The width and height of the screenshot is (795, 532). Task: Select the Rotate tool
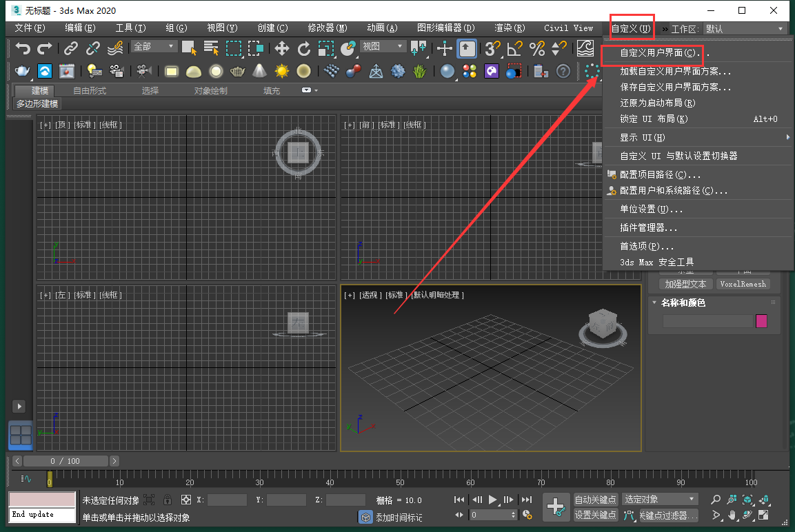point(303,49)
